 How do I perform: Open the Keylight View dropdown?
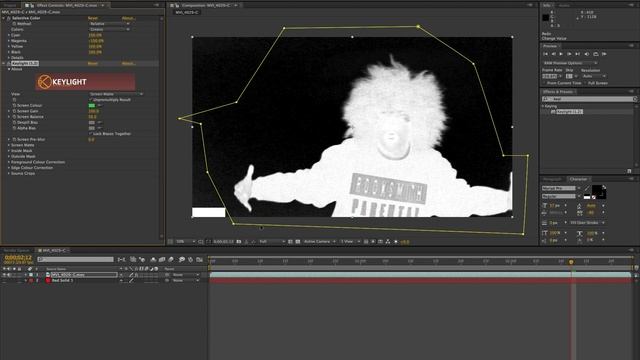[116, 94]
